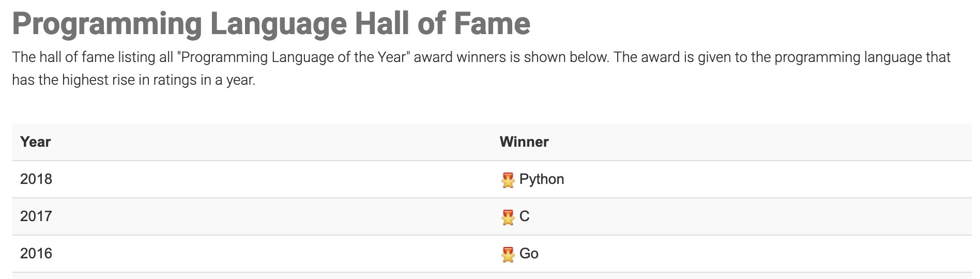Click the medal icon beside Python
Viewport: 980px width, 279px height.
(x=508, y=180)
